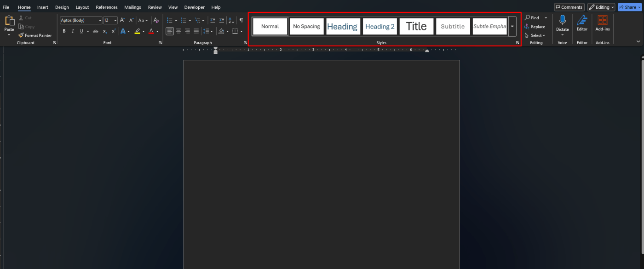Open the Developer tab
The width and height of the screenshot is (644, 269).
click(194, 7)
